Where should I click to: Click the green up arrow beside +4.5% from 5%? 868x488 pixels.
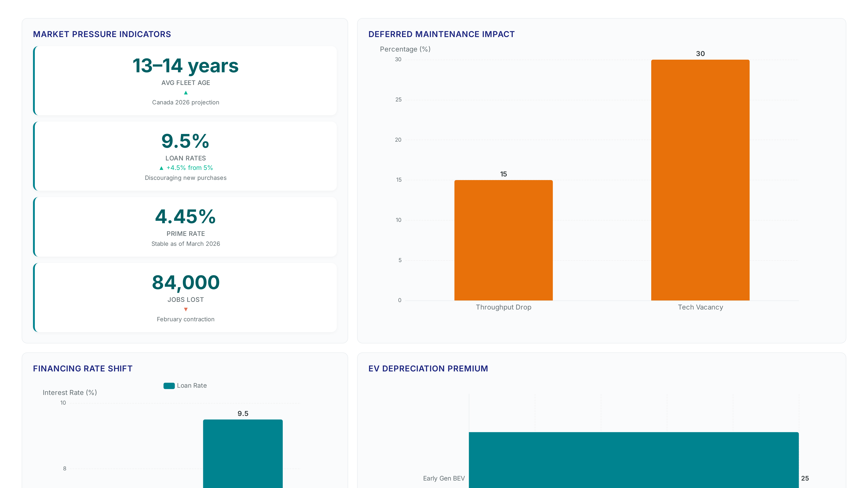[x=161, y=168]
